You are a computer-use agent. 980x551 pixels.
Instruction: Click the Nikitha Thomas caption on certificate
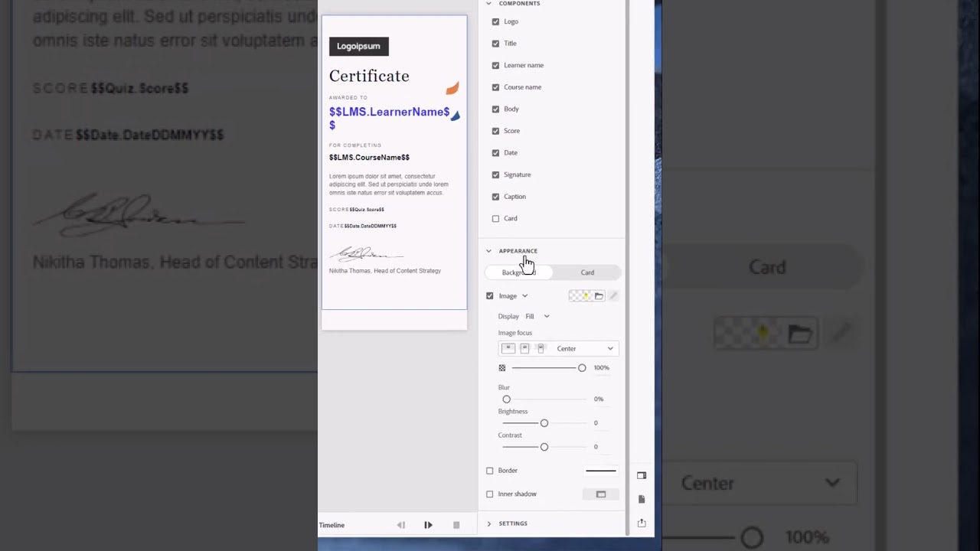[x=385, y=271]
